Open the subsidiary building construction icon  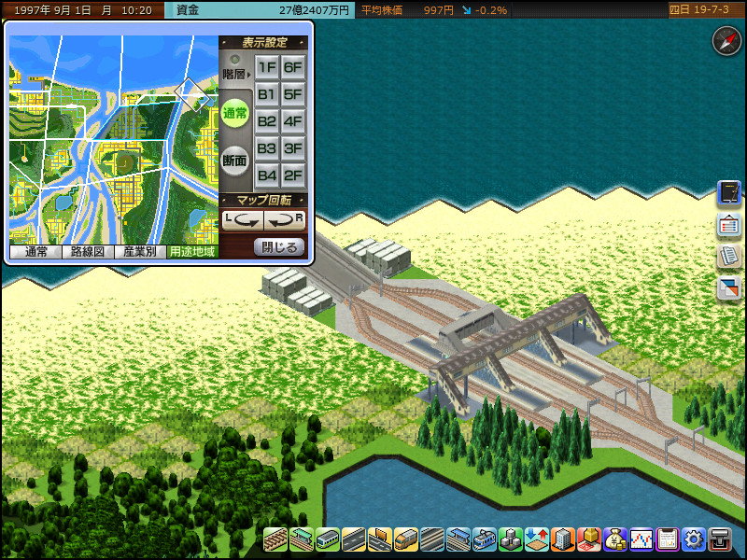(x=563, y=539)
